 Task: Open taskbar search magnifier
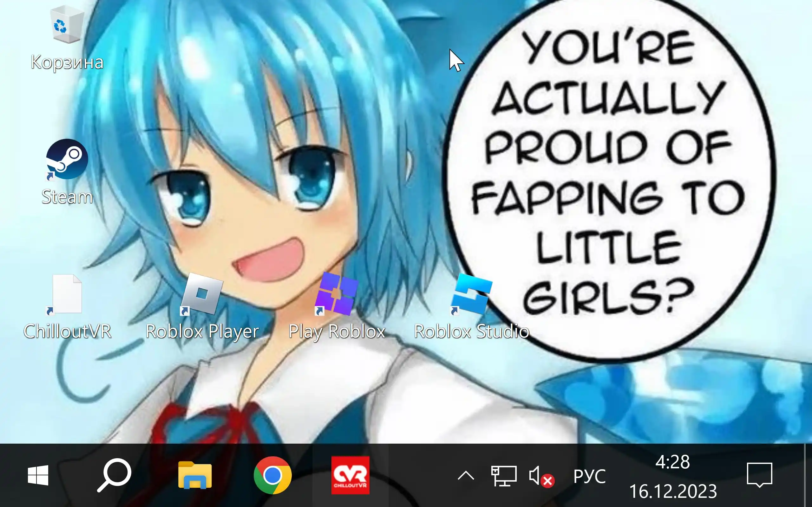point(114,476)
